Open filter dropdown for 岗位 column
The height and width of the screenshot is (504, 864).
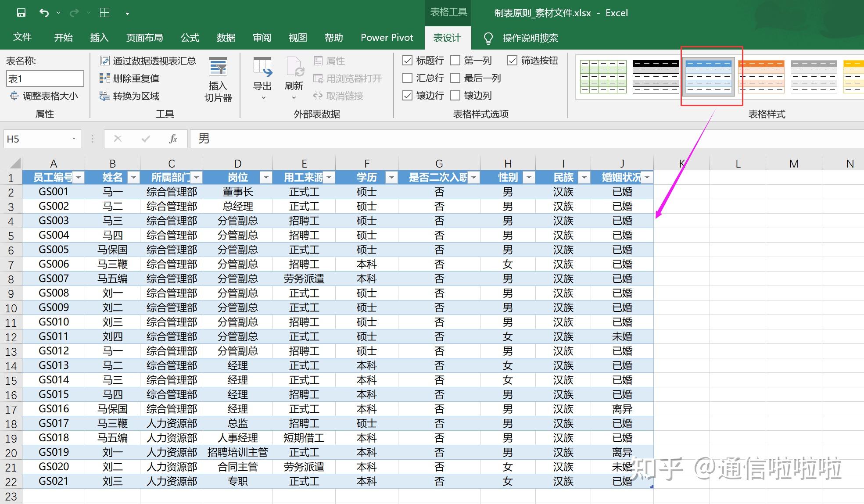coord(266,178)
